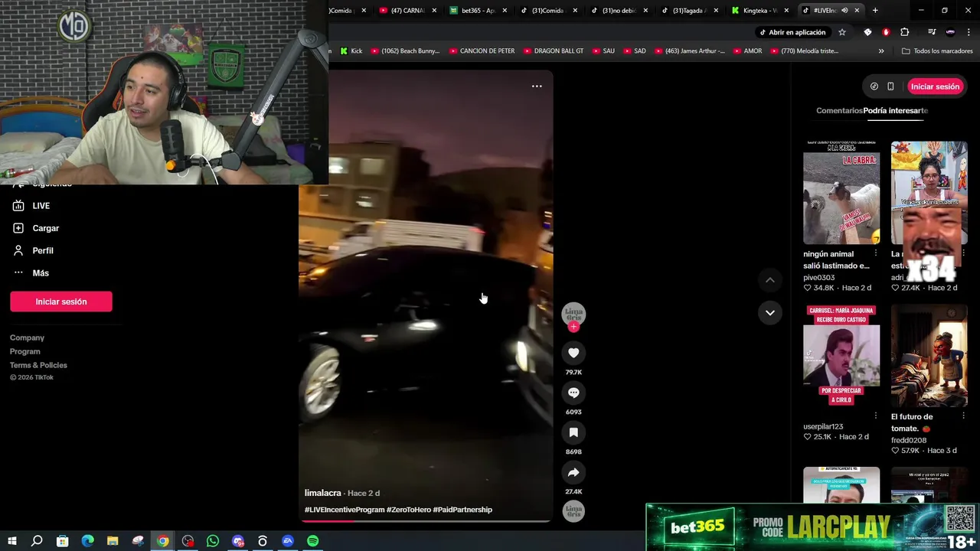Open the Program footer link
This screenshot has height=551, width=980.
[x=25, y=351]
